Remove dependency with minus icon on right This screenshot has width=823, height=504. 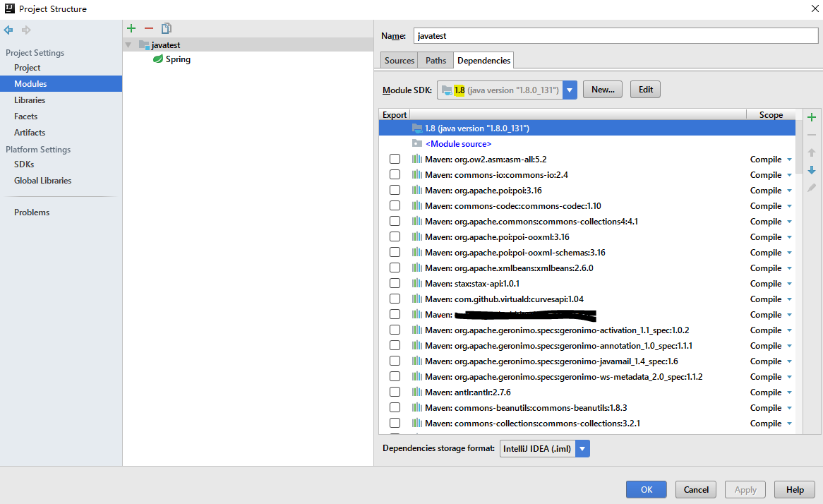pos(812,135)
